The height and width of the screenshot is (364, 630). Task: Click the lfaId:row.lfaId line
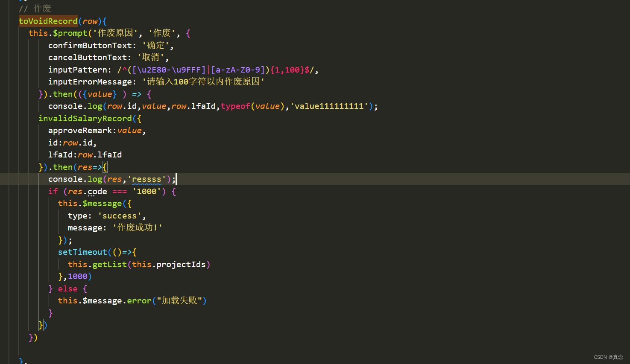pyautogui.click(x=85, y=154)
